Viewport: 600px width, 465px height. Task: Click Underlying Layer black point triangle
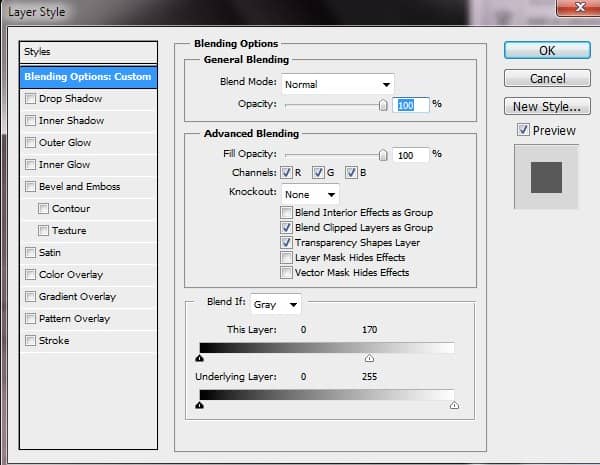tap(199, 405)
